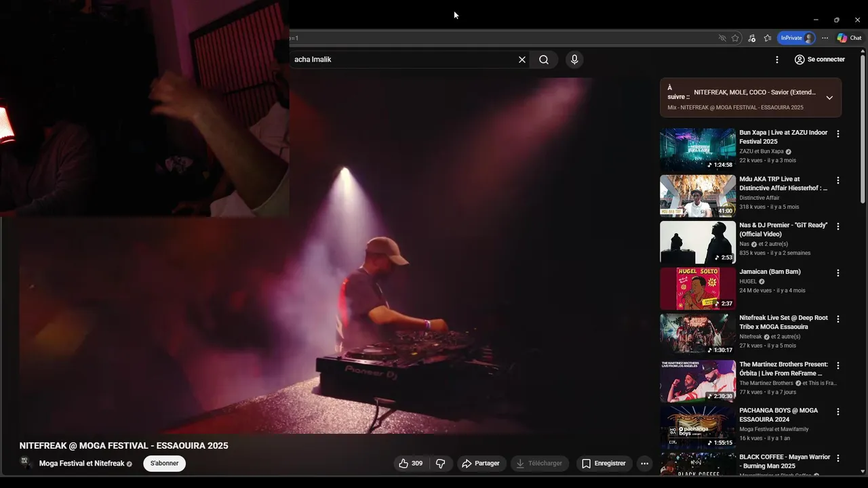Subscribe using the S'abonner button
Viewport: 868px width, 488px height.
(x=164, y=464)
